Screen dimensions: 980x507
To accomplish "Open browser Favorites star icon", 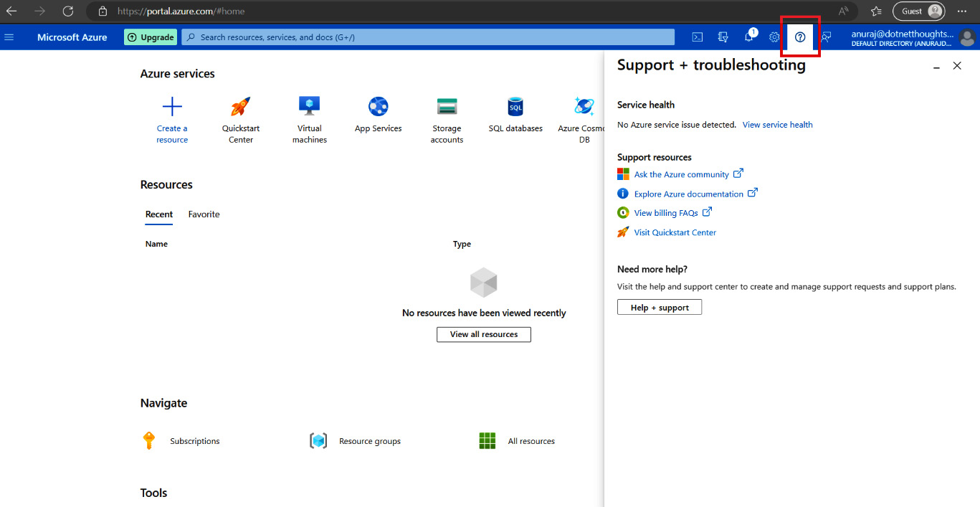I will pos(876,11).
